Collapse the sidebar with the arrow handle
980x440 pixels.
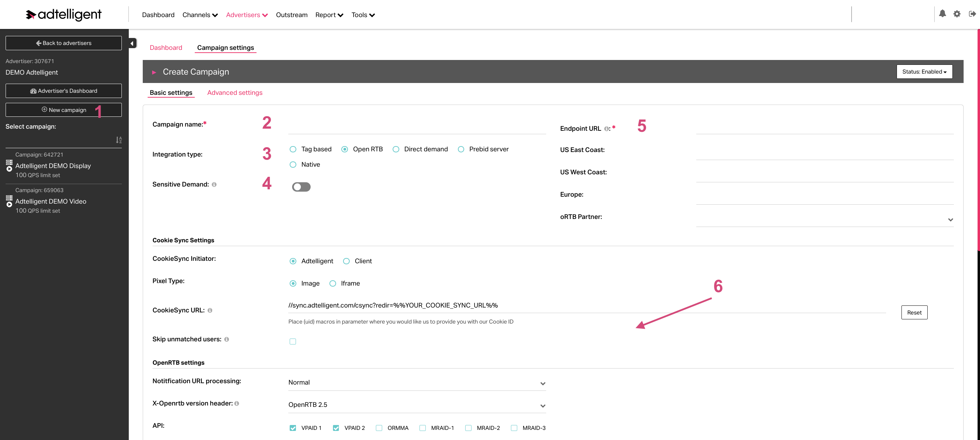coord(132,43)
